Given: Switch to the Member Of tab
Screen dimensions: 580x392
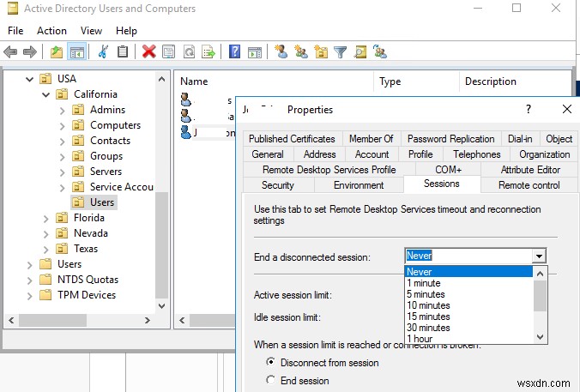Looking at the screenshot, I should point(371,139).
